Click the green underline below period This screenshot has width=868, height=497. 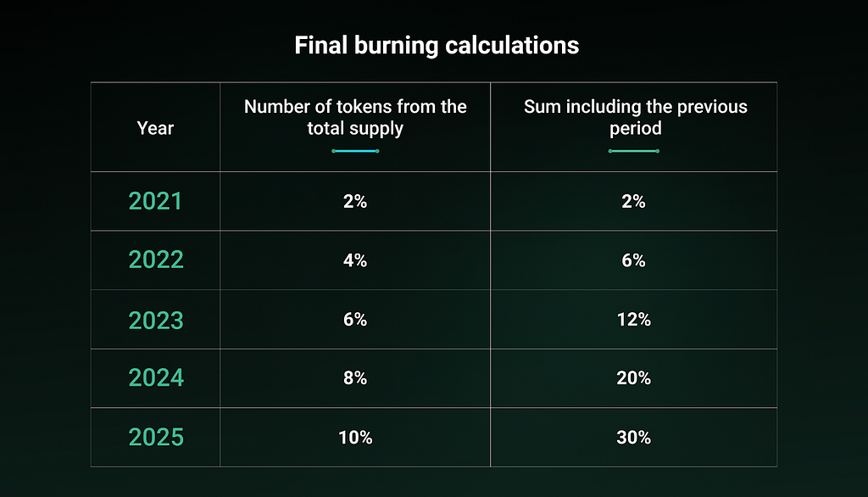tap(634, 151)
